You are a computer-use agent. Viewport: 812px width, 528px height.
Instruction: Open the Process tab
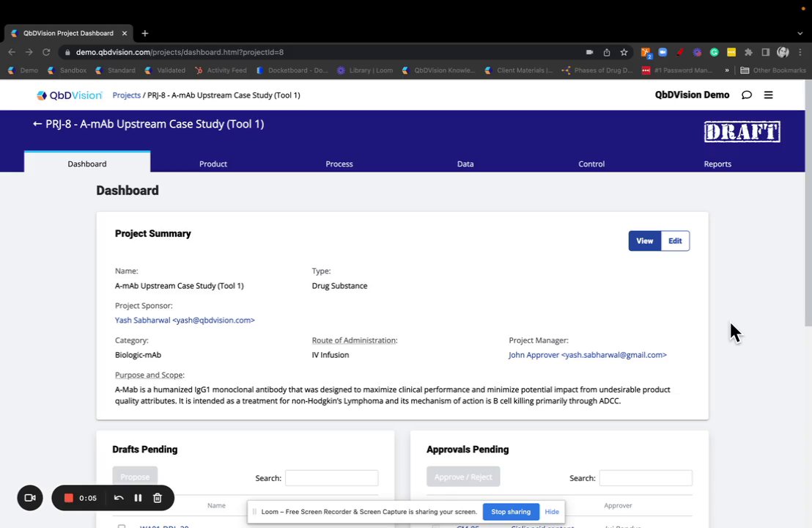(x=339, y=164)
